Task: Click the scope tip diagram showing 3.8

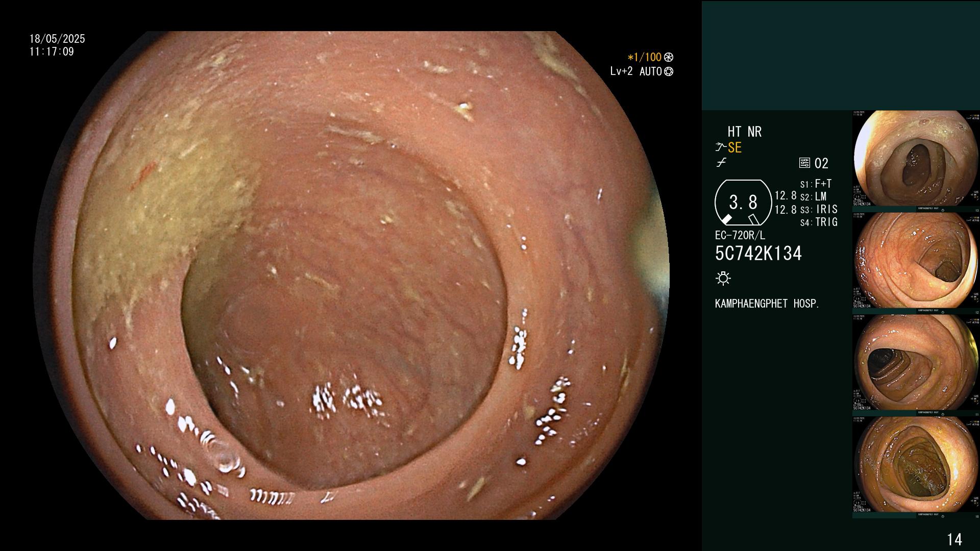Action: (x=743, y=203)
